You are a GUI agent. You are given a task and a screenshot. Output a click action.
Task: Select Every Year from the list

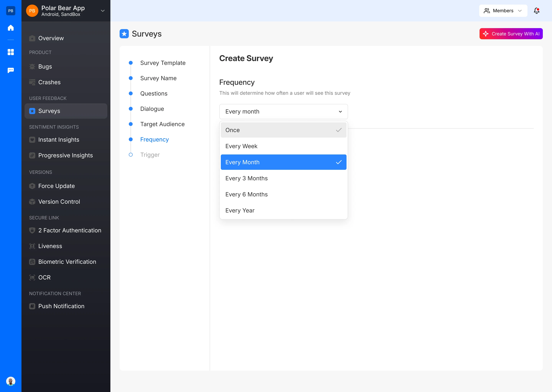(x=283, y=211)
